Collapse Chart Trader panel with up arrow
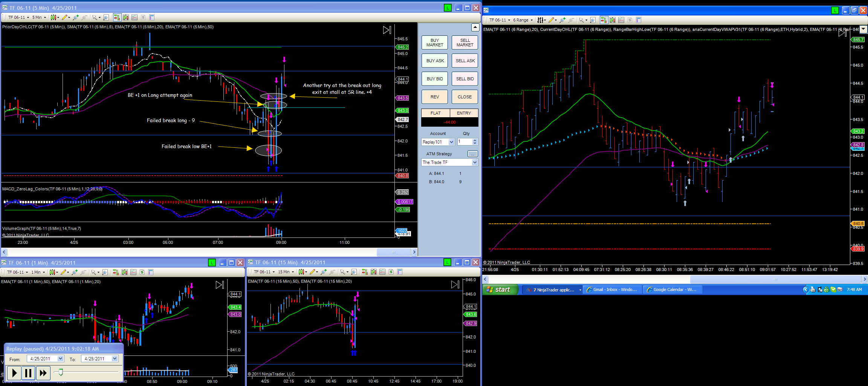The width and height of the screenshot is (868, 386). (475, 28)
